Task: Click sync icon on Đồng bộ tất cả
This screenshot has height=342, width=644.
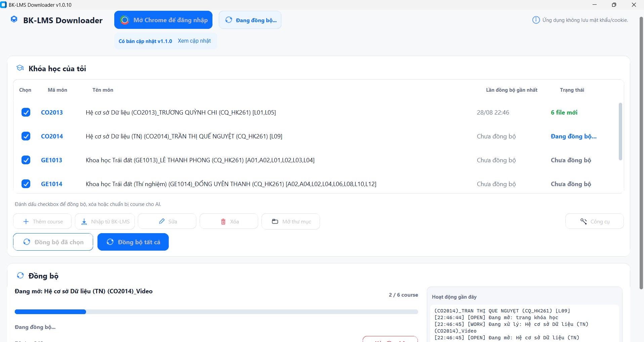Action: 110,242
